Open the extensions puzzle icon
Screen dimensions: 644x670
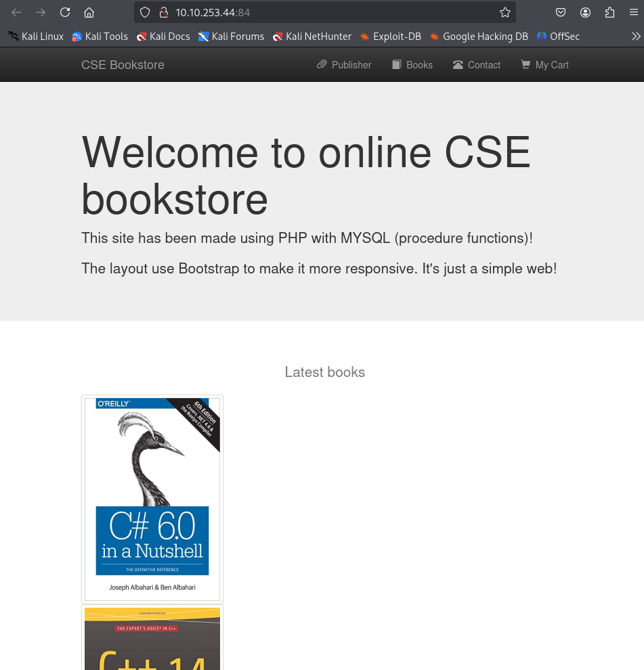[x=609, y=13]
